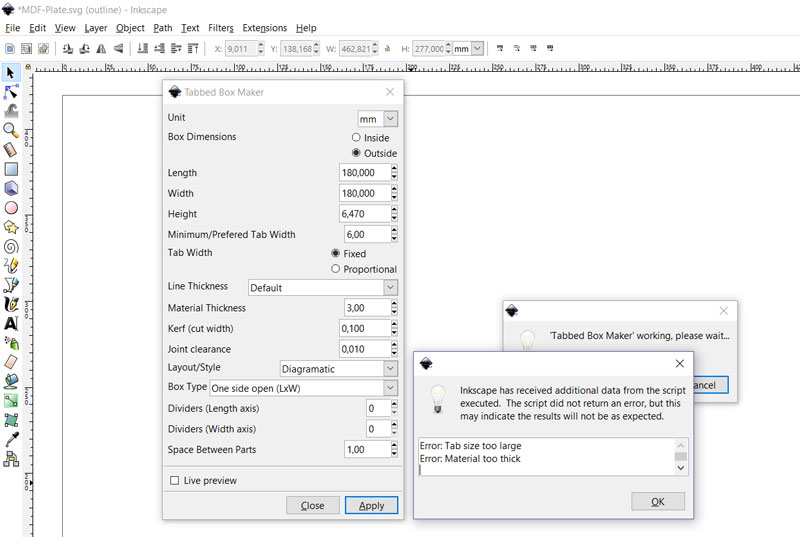
Task: Select Fixed tab width option
Action: pyautogui.click(x=335, y=253)
